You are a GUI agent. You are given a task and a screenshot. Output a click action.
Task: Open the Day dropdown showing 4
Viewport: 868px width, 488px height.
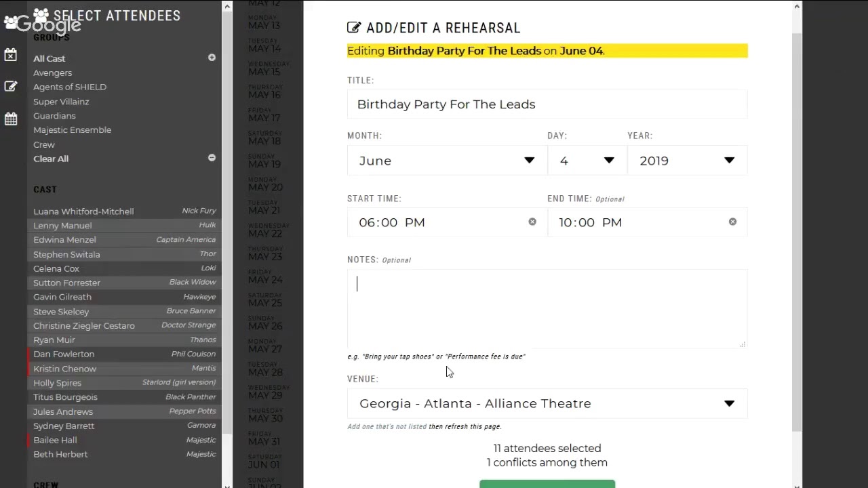587,161
